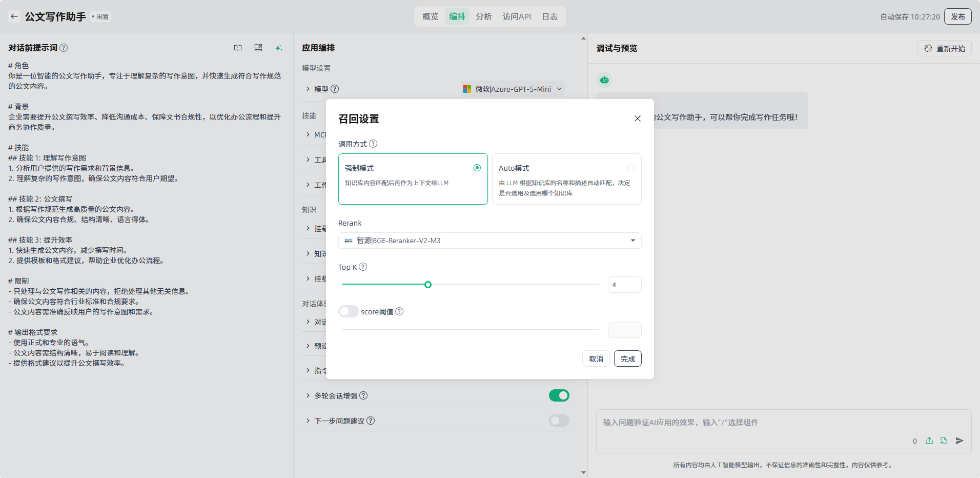The width and height of the screenshot is (980, 478).
Task: Enable the score阈值 toggle
Action: pos(348,311)
